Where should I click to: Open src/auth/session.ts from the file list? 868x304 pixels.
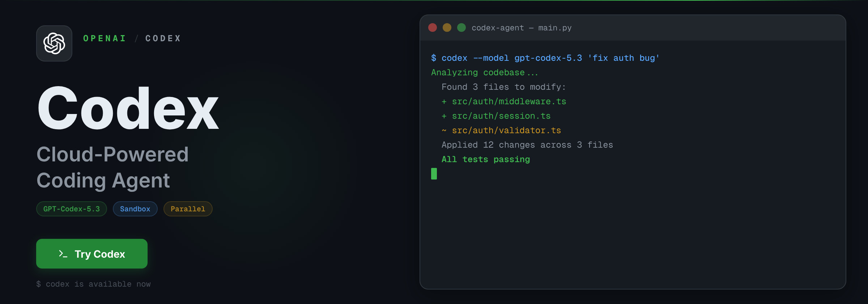[501, 116]
